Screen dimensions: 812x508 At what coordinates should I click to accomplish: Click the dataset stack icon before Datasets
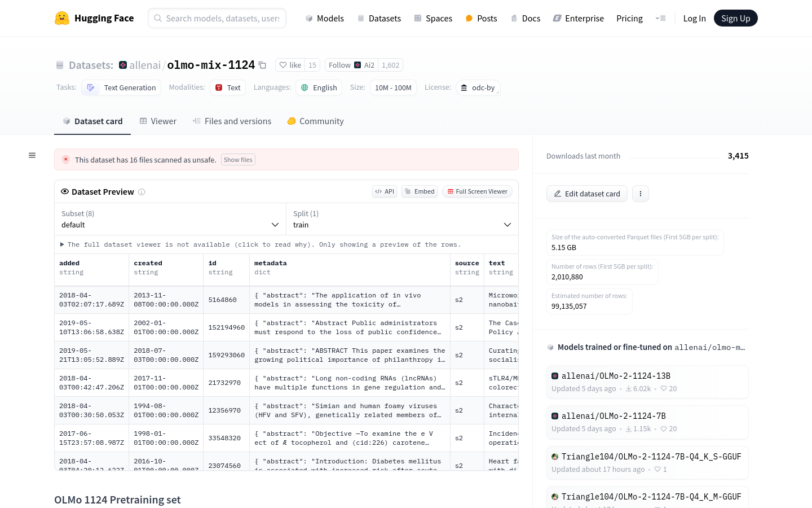coord(60,65)
